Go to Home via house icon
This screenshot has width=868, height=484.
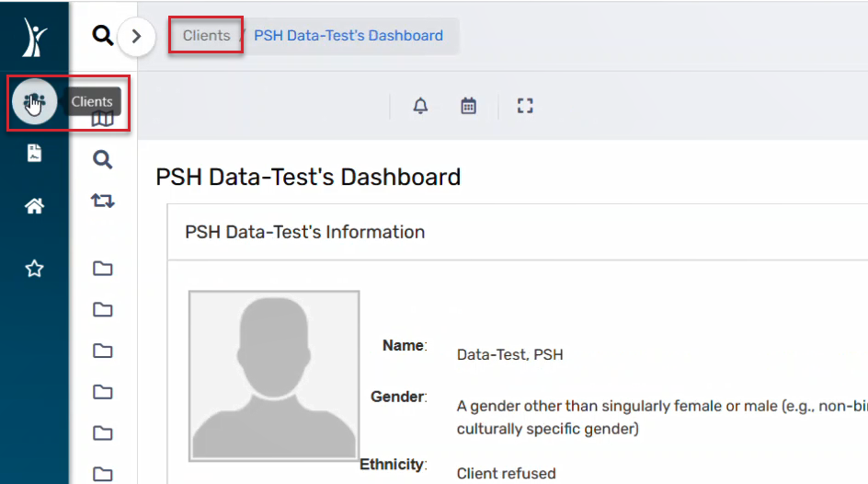(34, 206)
